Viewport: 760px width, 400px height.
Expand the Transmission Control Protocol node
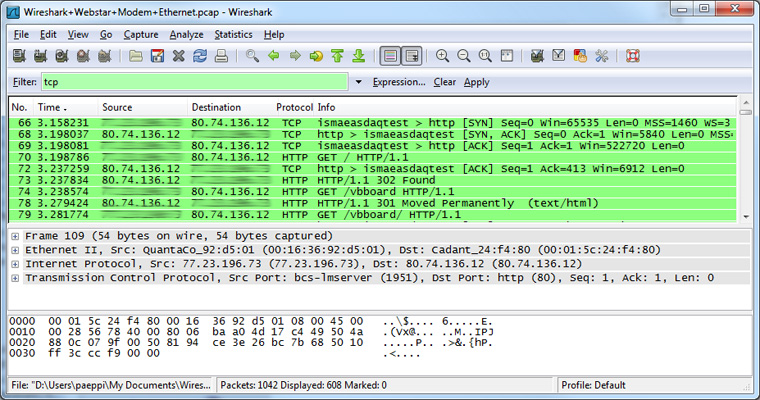point(15,277)
